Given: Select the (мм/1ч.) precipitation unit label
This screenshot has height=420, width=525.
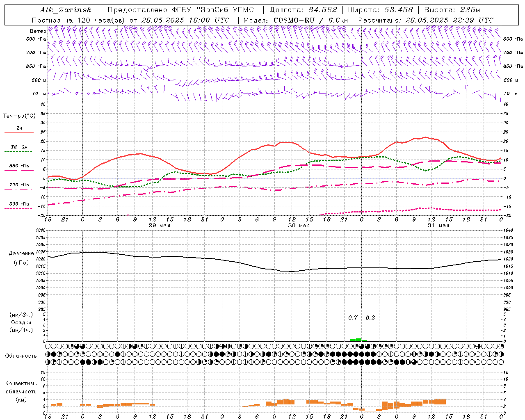Looking at the screenshot, I should pos(21,330).
